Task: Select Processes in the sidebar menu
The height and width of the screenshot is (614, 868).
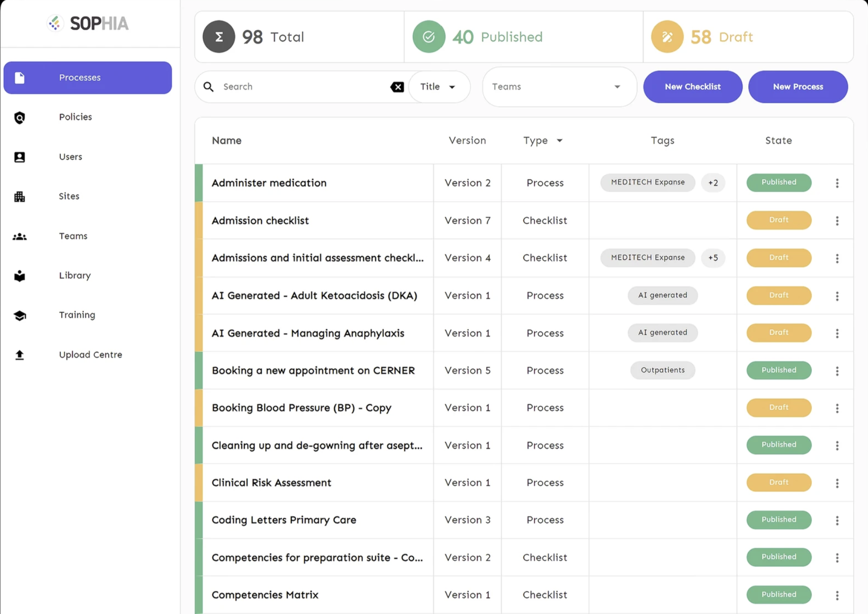Action: 88,77
